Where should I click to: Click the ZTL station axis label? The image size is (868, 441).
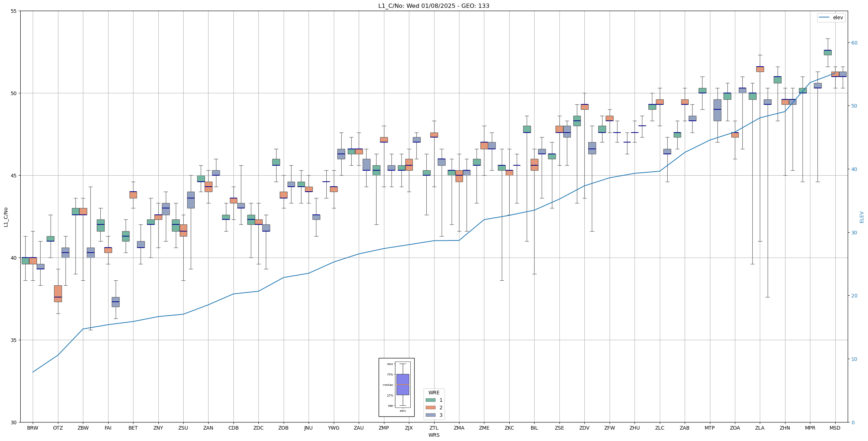click(434, 428)
